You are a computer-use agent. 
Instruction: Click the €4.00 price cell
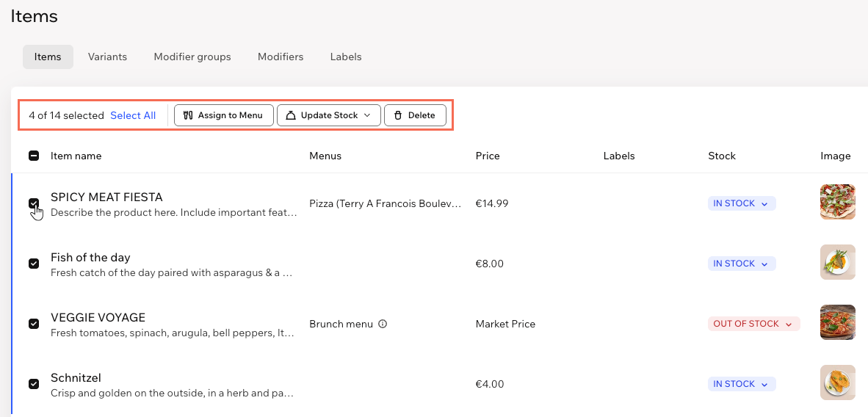[x=490, y=384]
